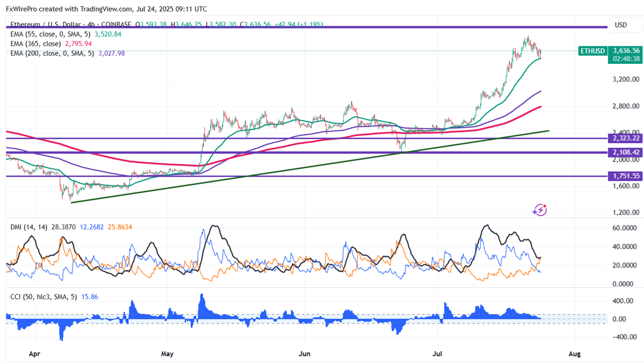Screen dimensions: 644x364
Task: Click the May label on time axis
Action: 167,354
